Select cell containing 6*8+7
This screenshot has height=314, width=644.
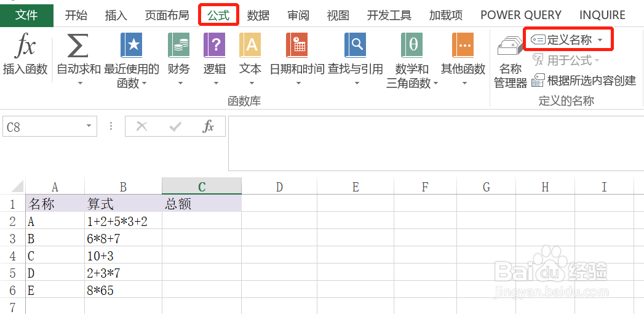123,238
